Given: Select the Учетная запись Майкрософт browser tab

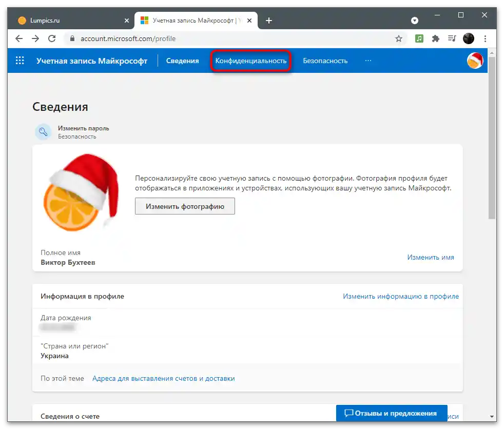Looking at the screenshot, I should click(x=196, y=21).
